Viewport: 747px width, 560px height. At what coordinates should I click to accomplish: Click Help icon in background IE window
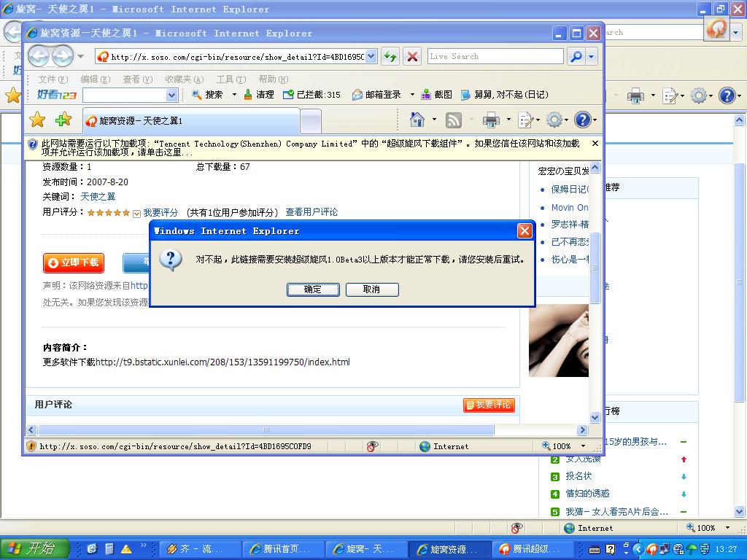point(727,96)
